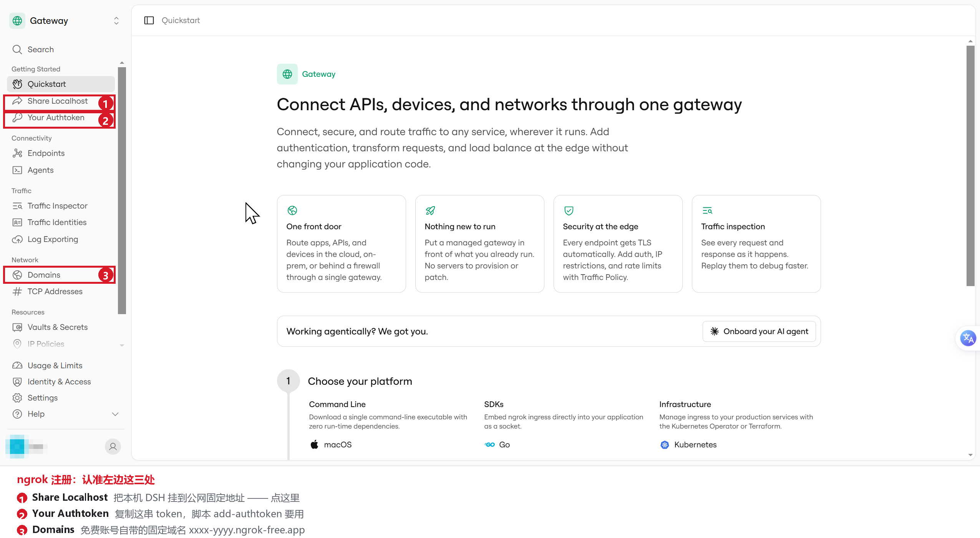Click the Traffic inspection card
The image size is (980, 538).
(x=756, y=244)
